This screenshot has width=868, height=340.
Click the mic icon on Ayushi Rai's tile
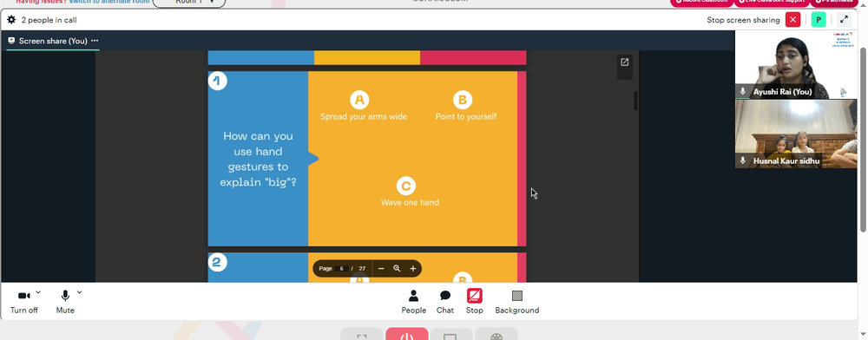[x=743, y=92]
